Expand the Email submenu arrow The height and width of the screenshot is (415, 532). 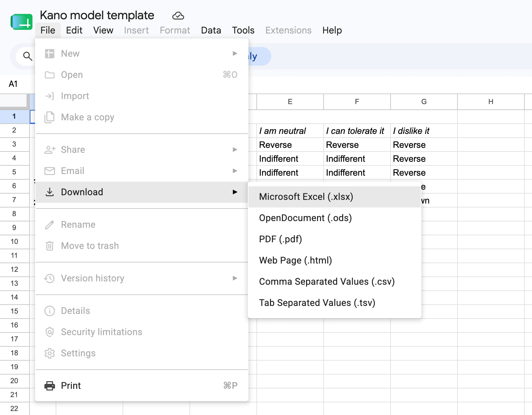[x=235, y=171]
